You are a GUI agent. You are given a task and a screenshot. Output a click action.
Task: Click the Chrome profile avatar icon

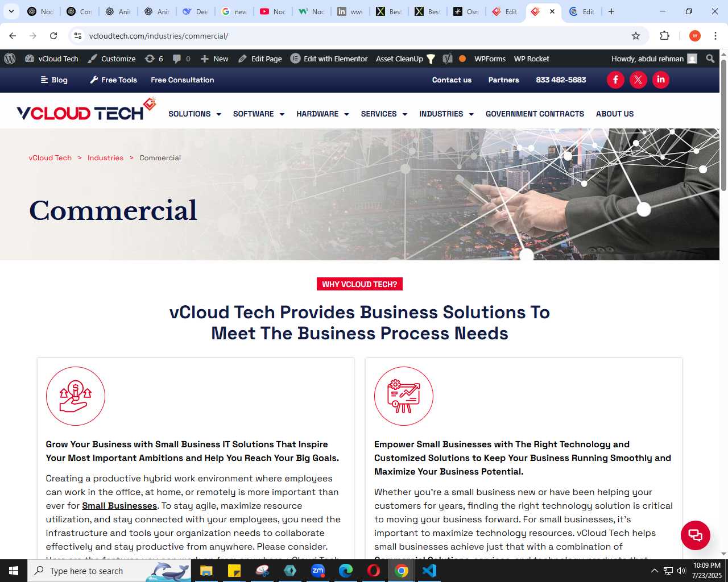coord(694,36)
